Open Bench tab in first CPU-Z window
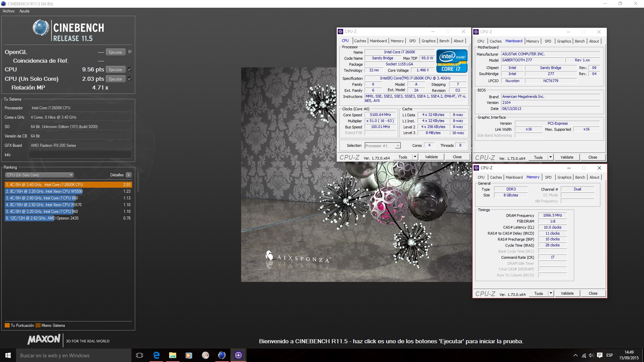This screenshot has height=362, width=644. pos(444,41)
